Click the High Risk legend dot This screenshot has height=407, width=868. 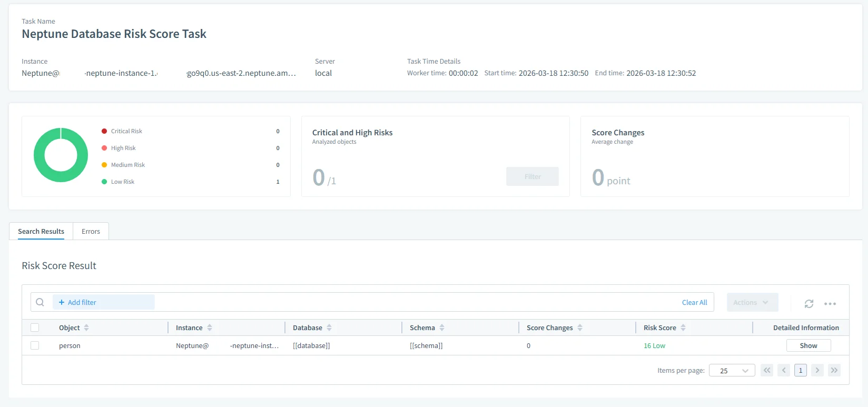104,148
